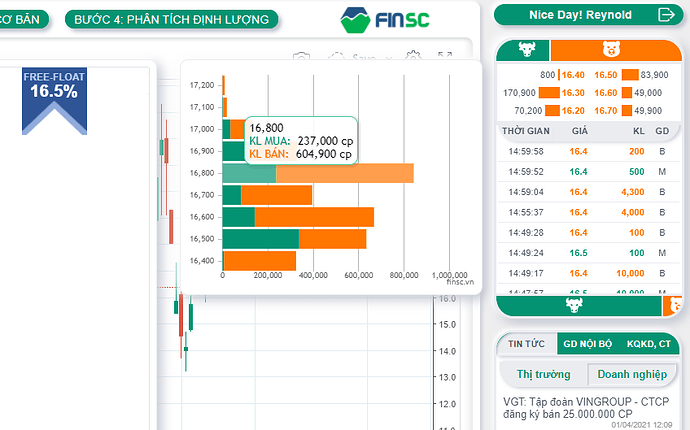Select the trade row at 14:55:37
The image size is (690, 430).
tap(588, 213)
